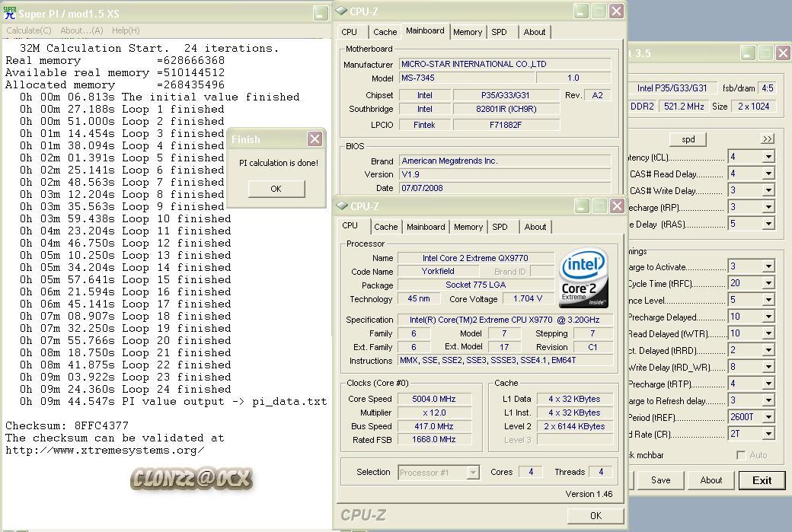
Task: Switch to SPD tab in lower CPU-Z
Action: click(x=500, y=227)
